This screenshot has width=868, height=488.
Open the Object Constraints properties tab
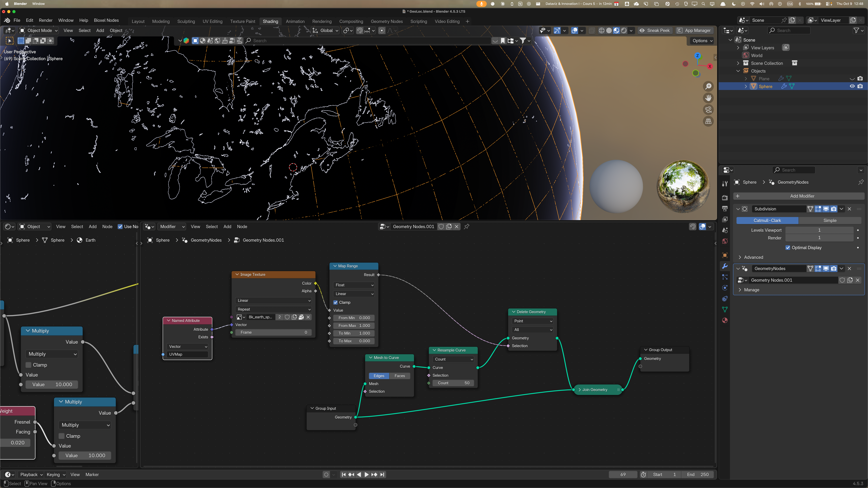click(725, 299)
